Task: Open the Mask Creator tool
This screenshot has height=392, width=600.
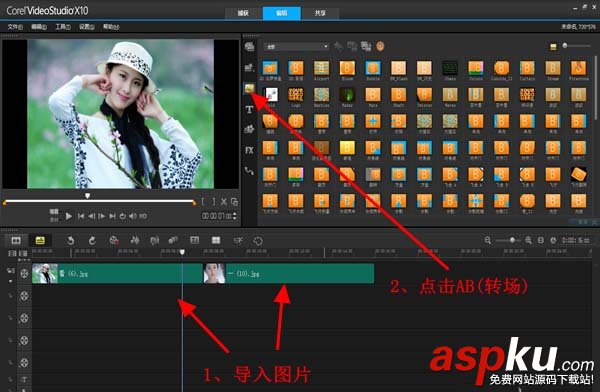Action: 258,241
